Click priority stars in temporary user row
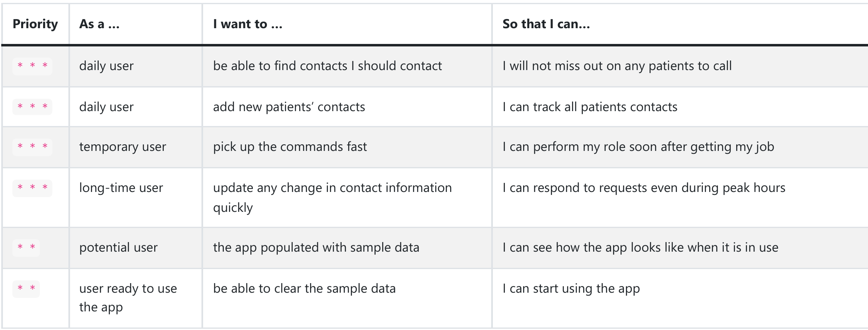The width and height of the screenshot is (868, 330). click(x=32, y=147)
